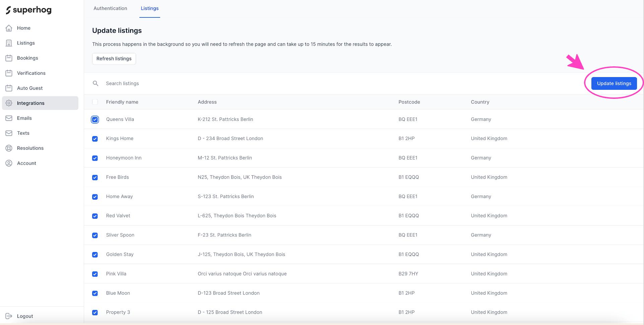Click the Country column header
Screen dimensions: 644x325
(480, 102)
